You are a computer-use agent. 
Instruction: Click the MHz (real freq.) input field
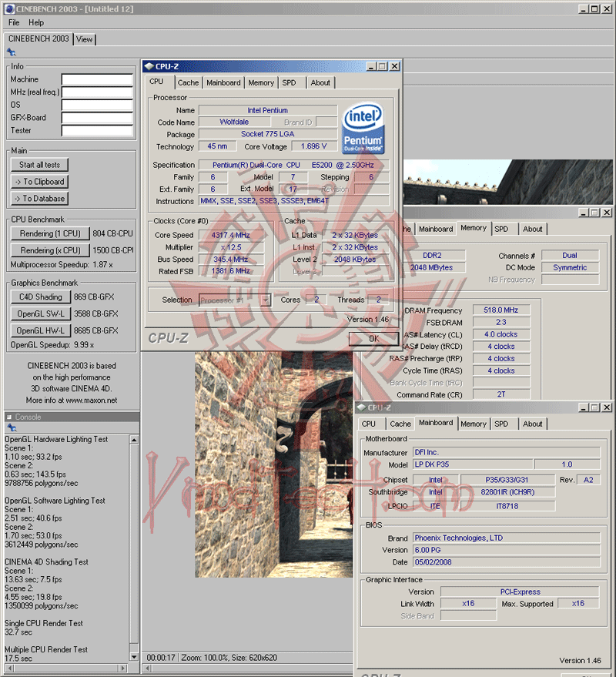pyautogui.click(x=97, y=92)
